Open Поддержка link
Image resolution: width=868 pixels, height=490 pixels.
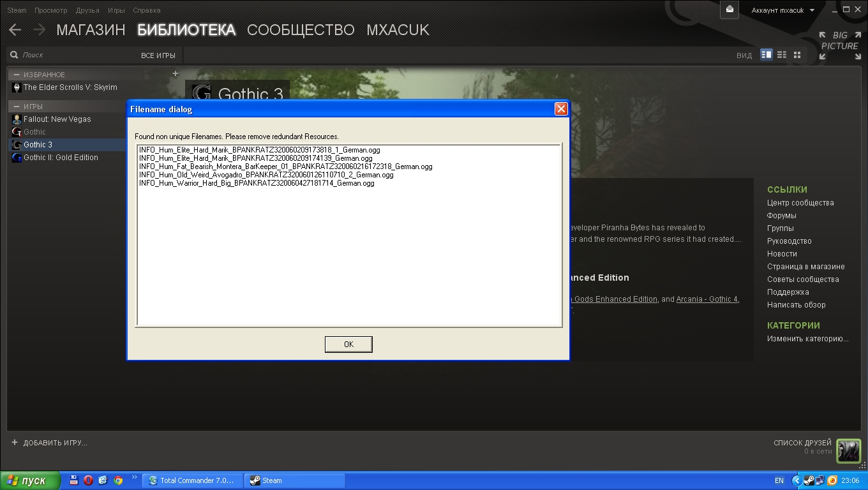tap(788, 292)
